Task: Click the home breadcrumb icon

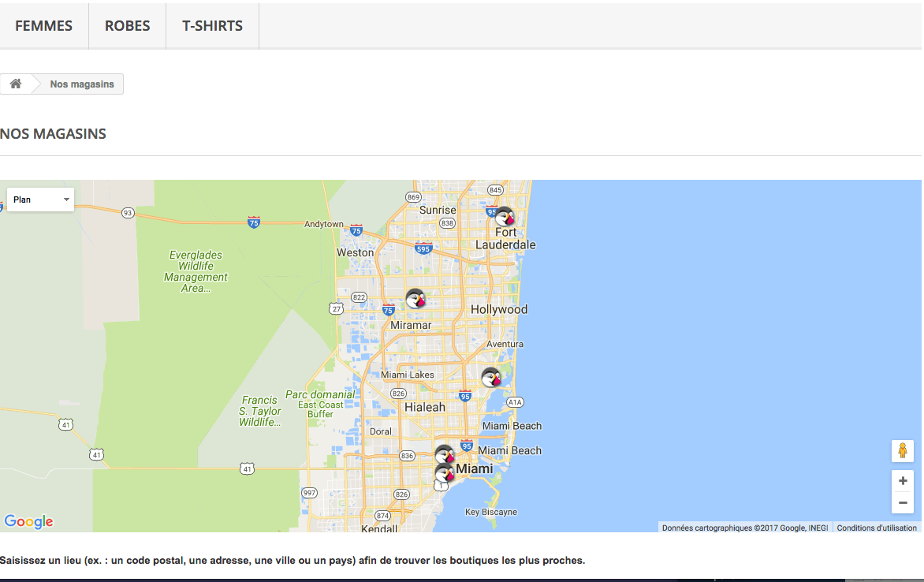Action: [x=16, y=84]
